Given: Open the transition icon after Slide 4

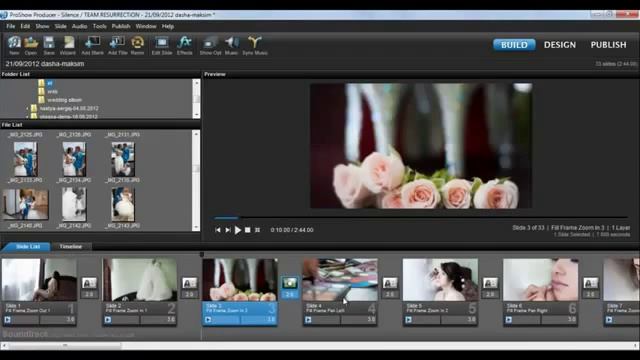Looking at the screenshot, I should pos(390,283).
